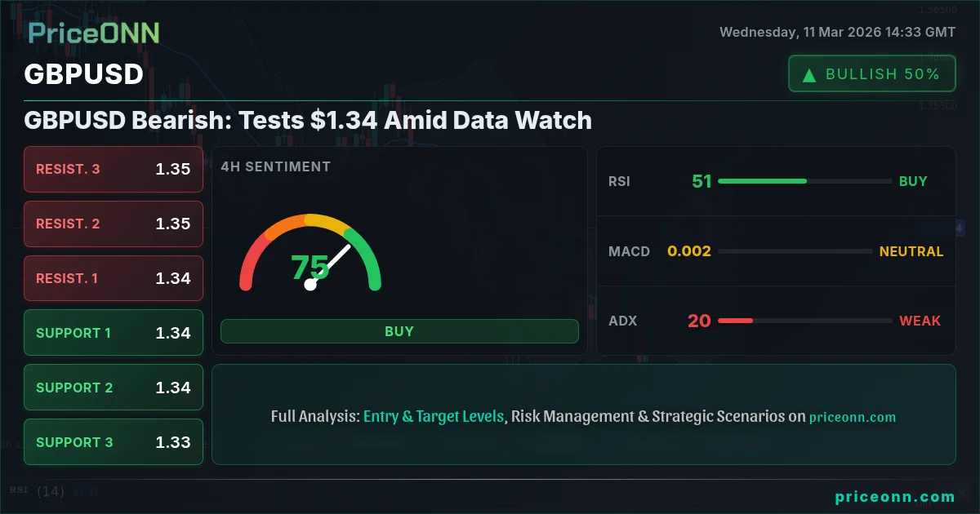The image size is (980, 514).
Task: Click the MACD indicator bar
Action: click(x=795, y=251)
